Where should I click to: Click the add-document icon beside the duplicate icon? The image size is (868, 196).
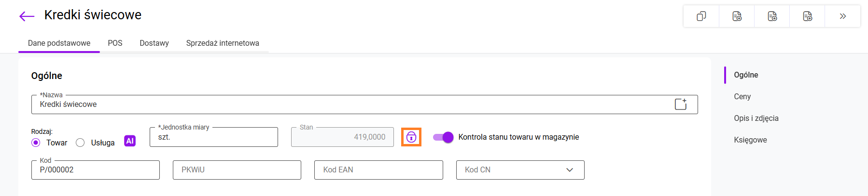pos(737,16)
